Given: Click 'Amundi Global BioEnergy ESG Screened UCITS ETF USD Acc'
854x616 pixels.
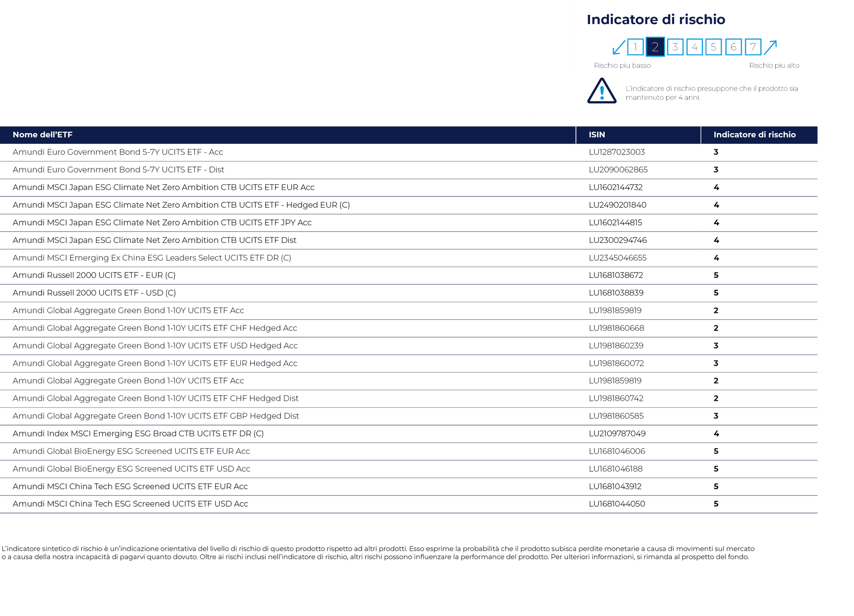Looking at the screenshot, I should pyautogui.click(x=131, y=469).
